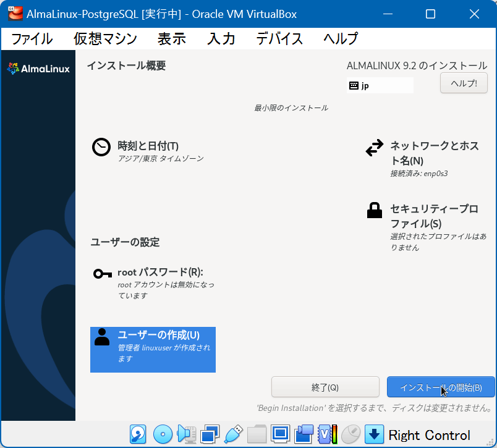This screenshot has width=497, height=448.
Task: Click the shared folders status icon
Action: pyautogui.click(x=257, y=434)
